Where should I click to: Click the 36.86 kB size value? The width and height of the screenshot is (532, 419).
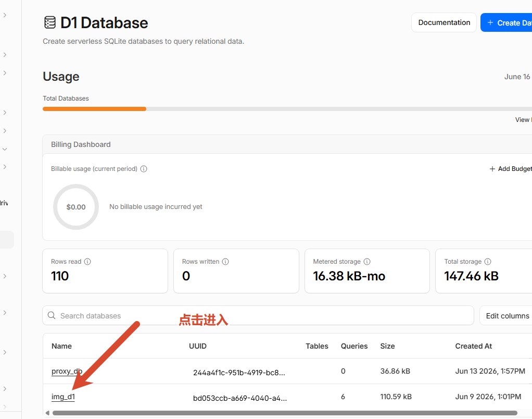pyautogui.click(x=395, y=371)
